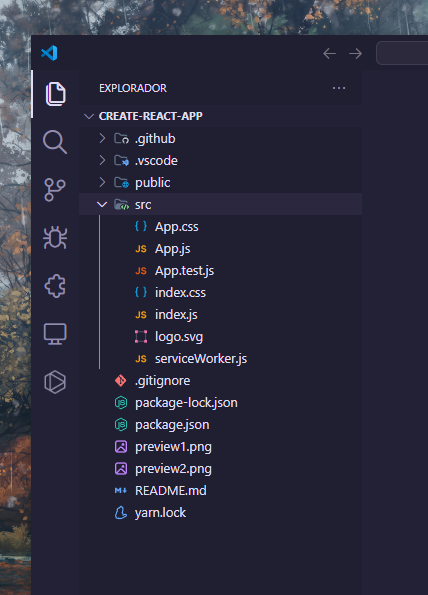Click the yarn icon beside yarn.lock
The width and height of the screenshot is (428, 595).
(121, 513)
